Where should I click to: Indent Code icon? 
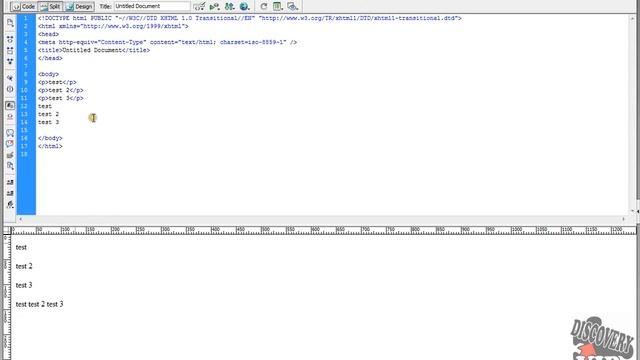coord(10,182)
